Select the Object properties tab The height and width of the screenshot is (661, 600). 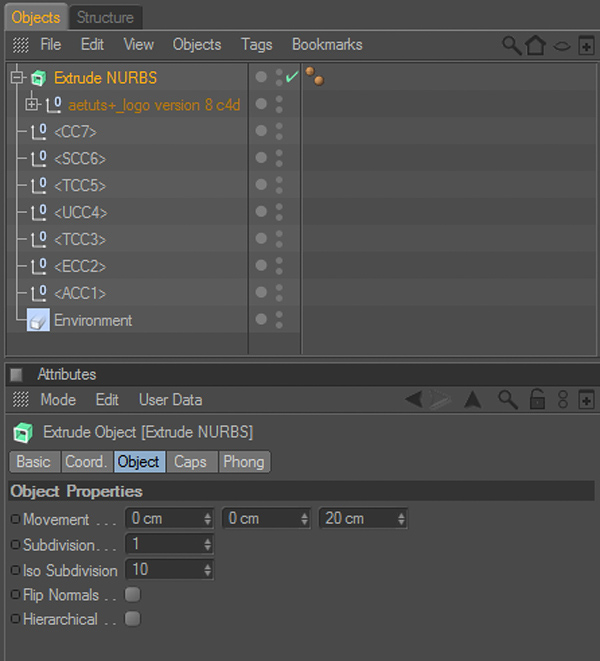[140, 462]
